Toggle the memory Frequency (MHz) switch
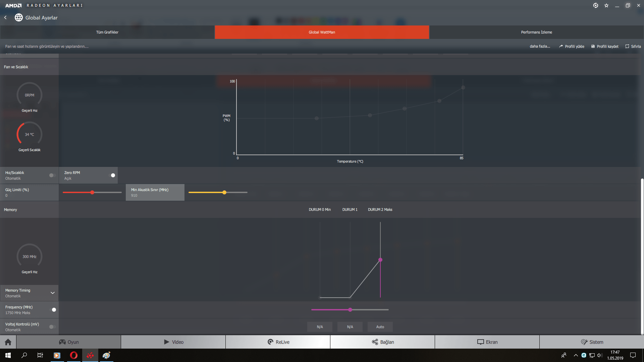This screenshot has width=644, height=362. [x=53, y=310]
